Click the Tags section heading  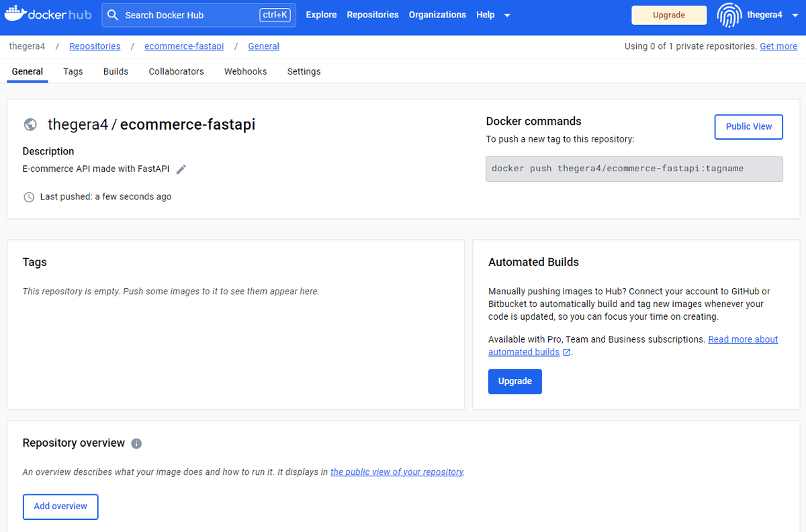35,262
